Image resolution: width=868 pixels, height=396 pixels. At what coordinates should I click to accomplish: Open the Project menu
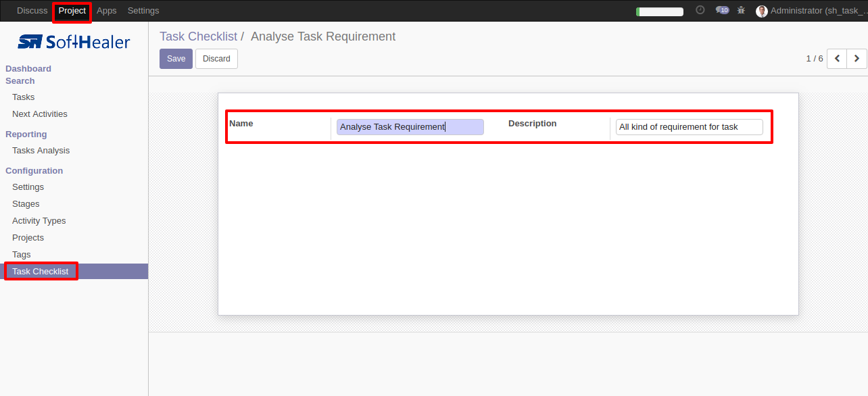[72, 11]
